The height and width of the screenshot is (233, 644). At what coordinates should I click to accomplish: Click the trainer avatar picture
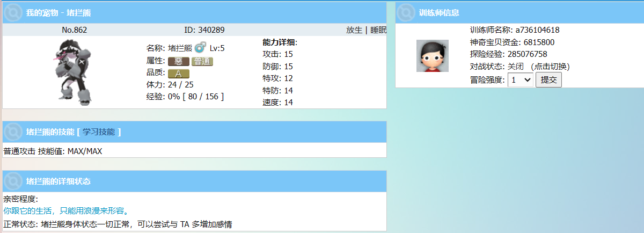tap(433, 56)
